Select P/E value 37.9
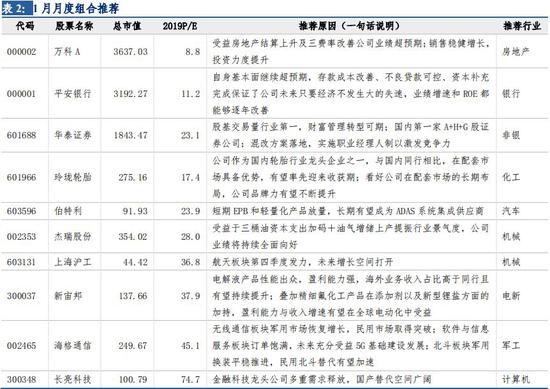This screenshot has height=389, width=550. point(191,296)
